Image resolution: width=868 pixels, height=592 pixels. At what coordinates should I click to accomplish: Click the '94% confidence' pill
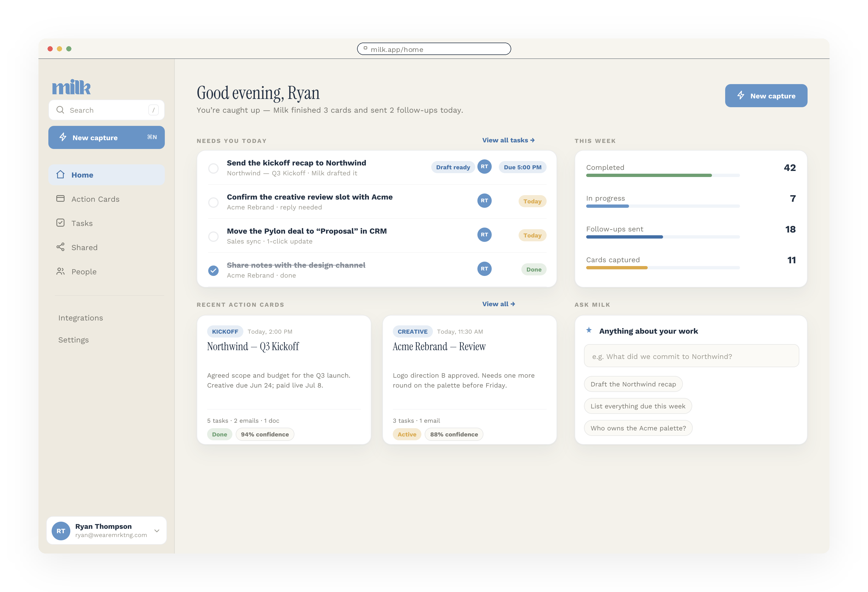pos(265,434)
